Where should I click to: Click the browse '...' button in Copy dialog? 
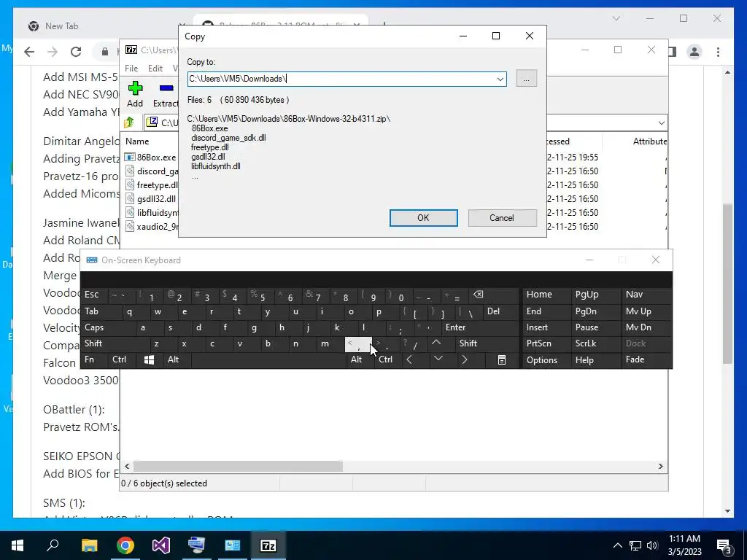[527, 79]
